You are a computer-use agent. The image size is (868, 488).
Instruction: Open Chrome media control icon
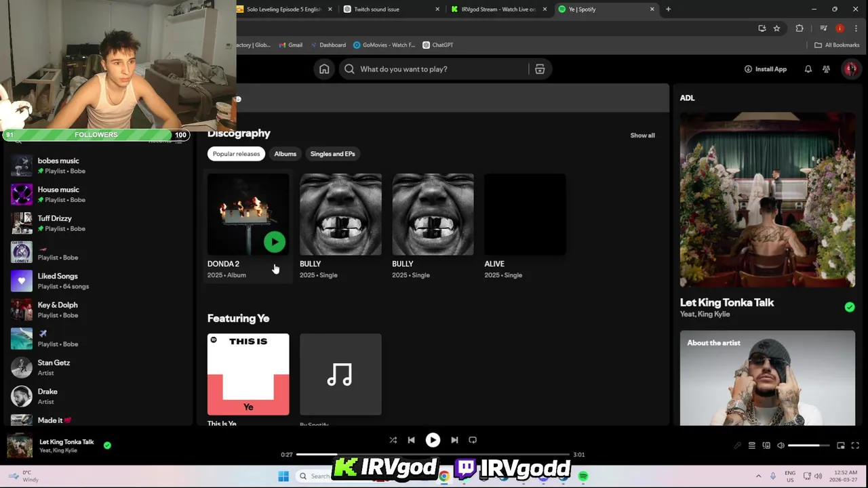pos(823,28)
